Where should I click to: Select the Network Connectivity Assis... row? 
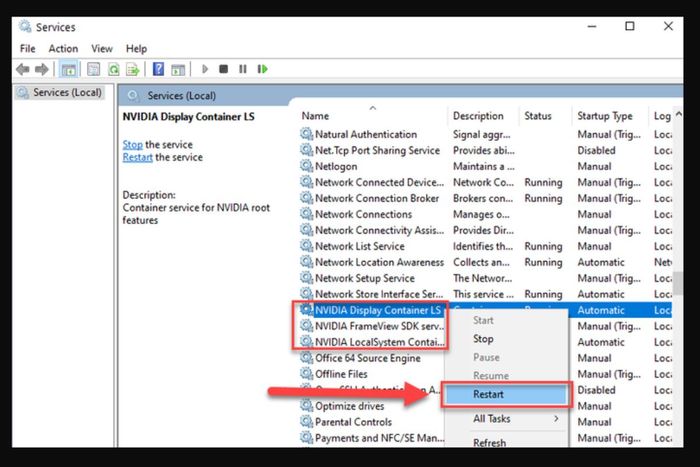485,230
